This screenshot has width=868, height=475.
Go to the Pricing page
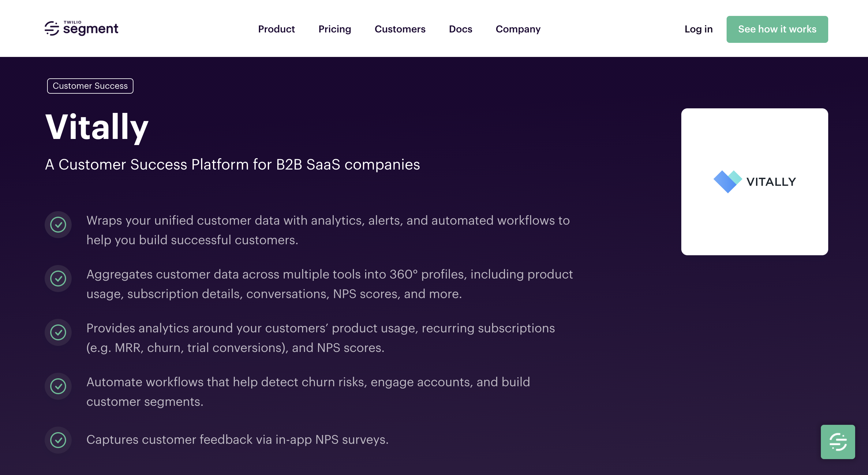coord(335,29)
